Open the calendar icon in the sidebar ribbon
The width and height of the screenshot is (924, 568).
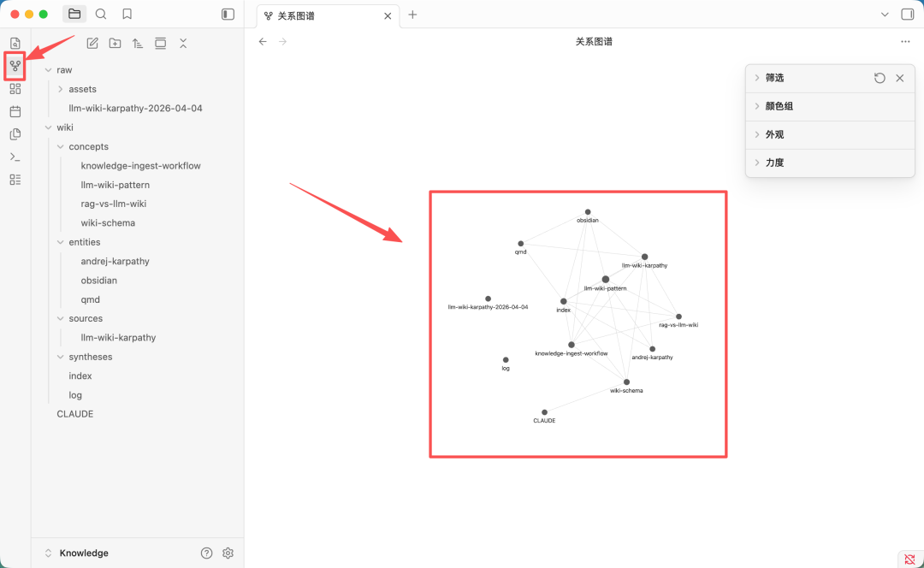(x=14, y=111)
